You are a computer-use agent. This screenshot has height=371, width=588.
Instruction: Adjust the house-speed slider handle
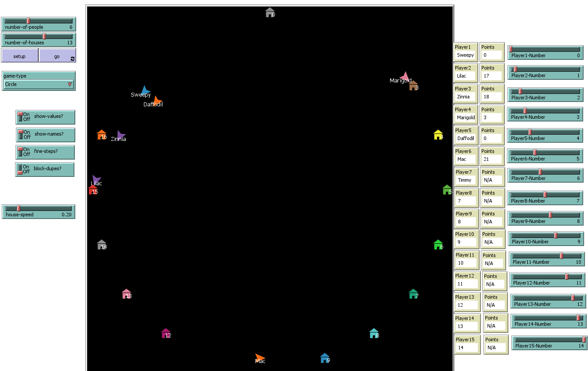pos(19,209)
